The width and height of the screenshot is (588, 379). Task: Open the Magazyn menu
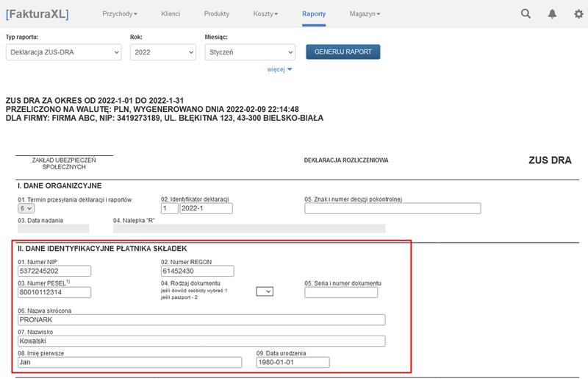[x=365, y=14]
